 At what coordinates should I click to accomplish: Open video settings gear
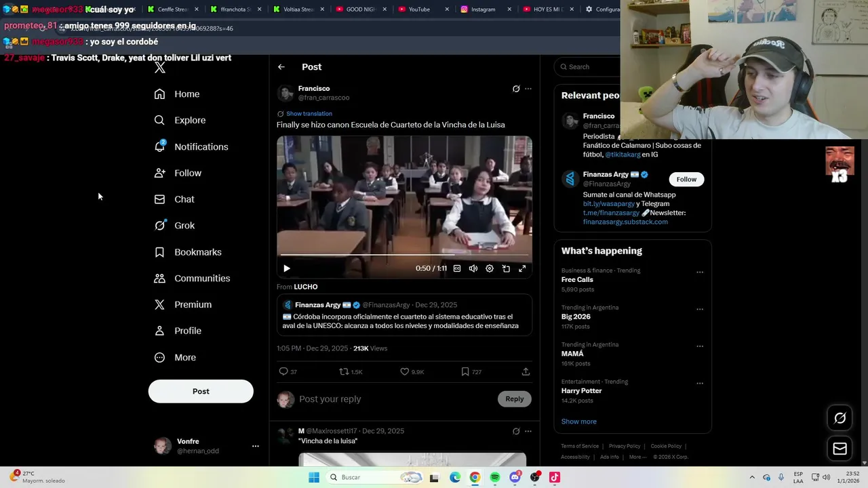click(490, 269)
